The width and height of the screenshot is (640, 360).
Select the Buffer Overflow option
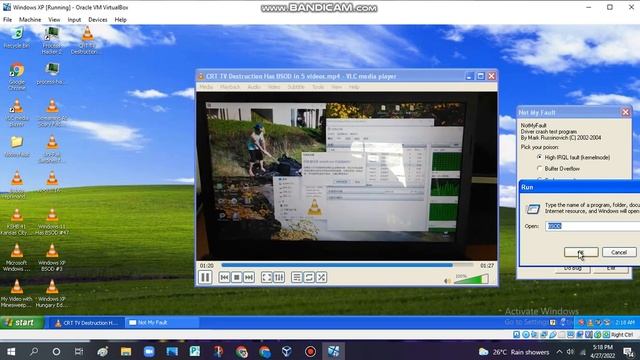(x=558, y=169)
